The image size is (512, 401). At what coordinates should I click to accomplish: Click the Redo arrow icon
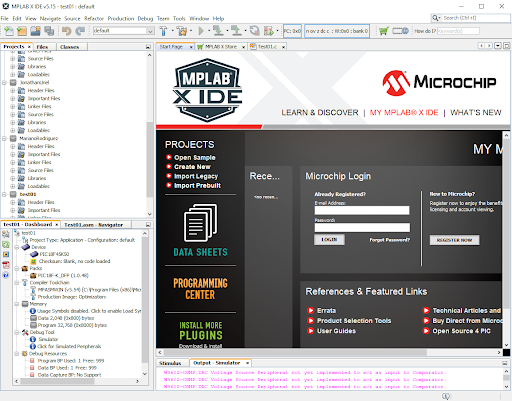80,31
